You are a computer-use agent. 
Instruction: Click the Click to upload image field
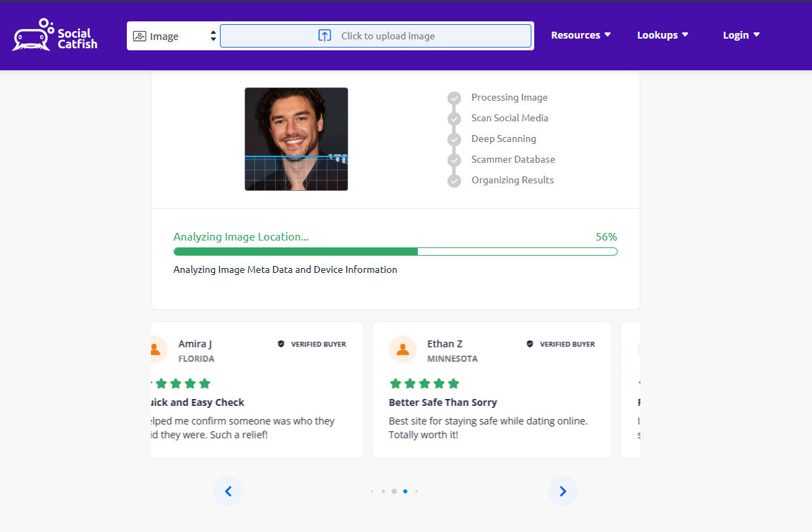pyautogui.click(x=376, y=36)
